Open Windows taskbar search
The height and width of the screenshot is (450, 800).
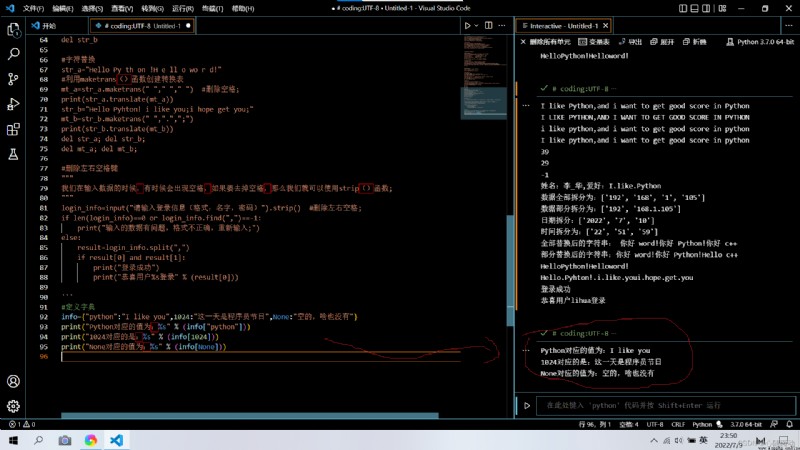(x=39, y=440)
